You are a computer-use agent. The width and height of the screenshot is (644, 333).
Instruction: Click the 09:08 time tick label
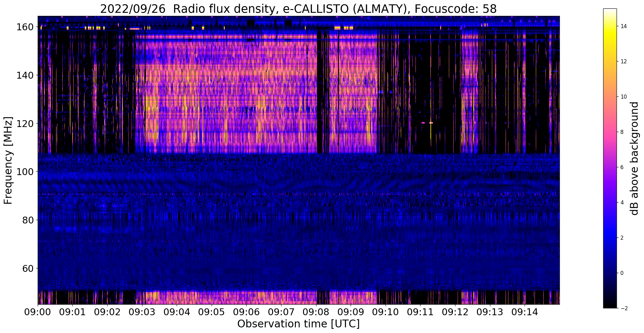[316, 311]
